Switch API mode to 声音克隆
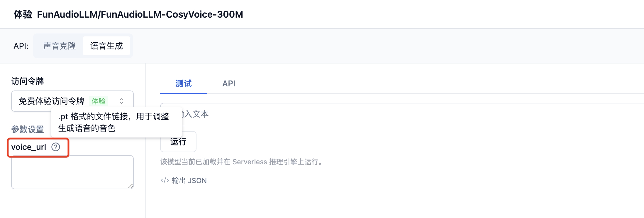Image resolution: width=644 pixels, height=218 pixels. [x=60, y=46]
